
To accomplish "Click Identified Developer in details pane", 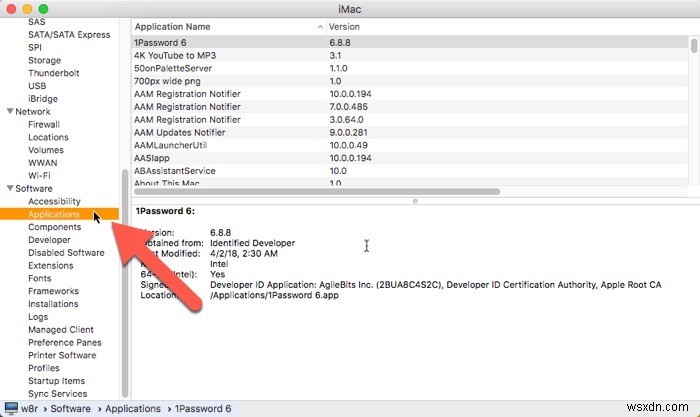I will 252,243.
